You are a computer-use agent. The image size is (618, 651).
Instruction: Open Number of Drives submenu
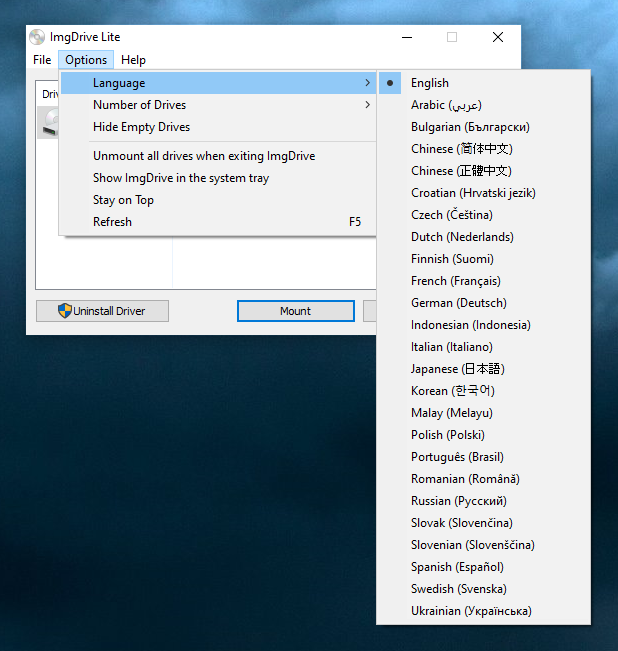point(218,105)
